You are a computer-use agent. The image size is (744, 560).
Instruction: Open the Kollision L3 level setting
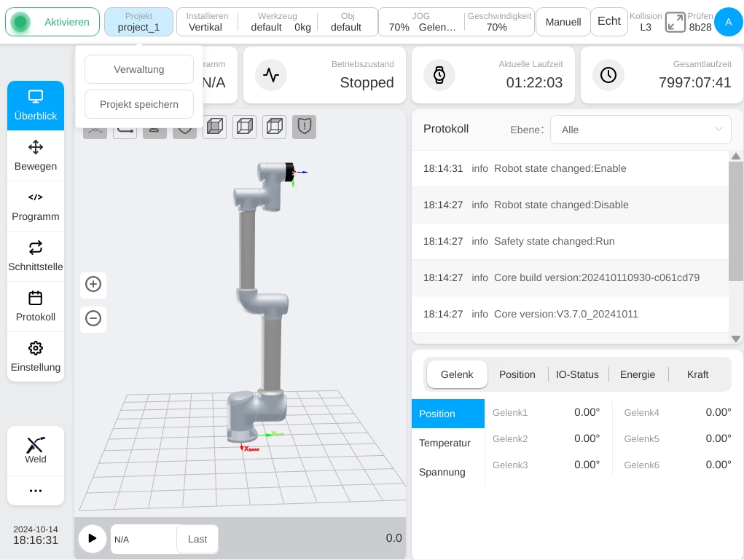click(646, 22)
